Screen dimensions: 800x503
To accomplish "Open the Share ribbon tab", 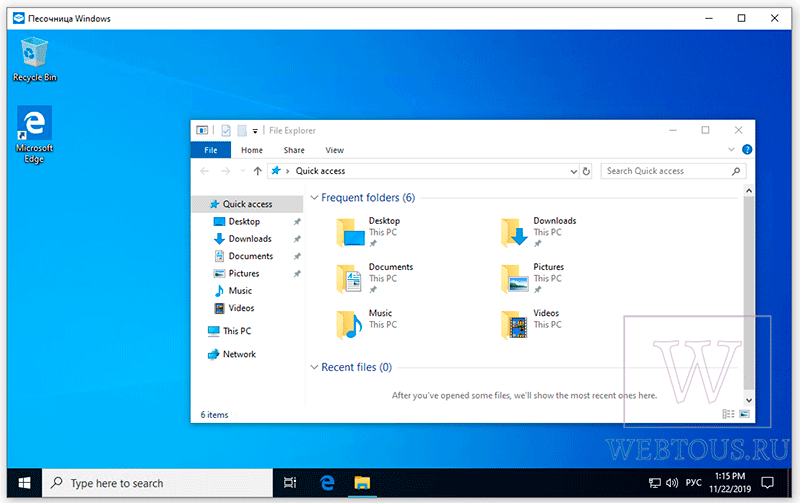I will (x=294, y=150).
